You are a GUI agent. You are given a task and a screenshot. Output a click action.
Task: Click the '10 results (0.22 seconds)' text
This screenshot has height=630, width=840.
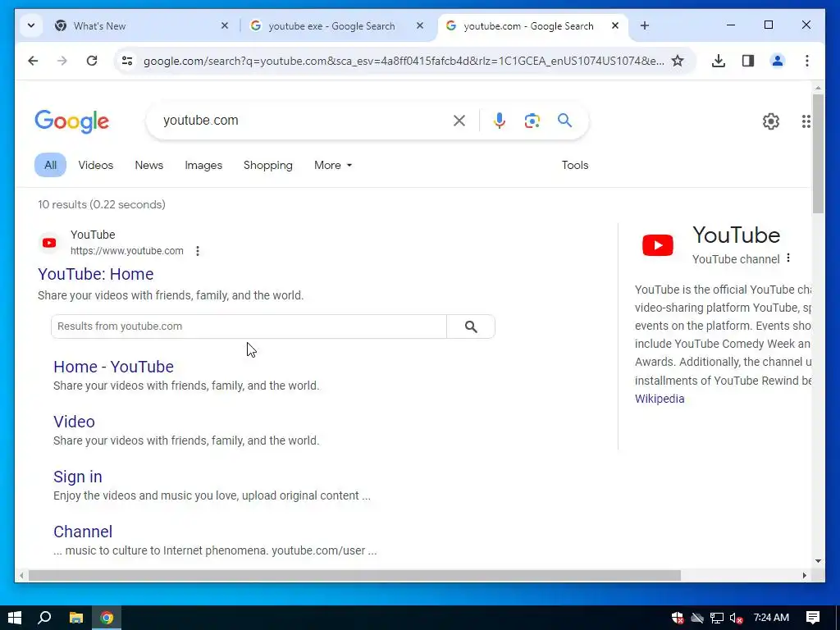click(x=102, y=204)
